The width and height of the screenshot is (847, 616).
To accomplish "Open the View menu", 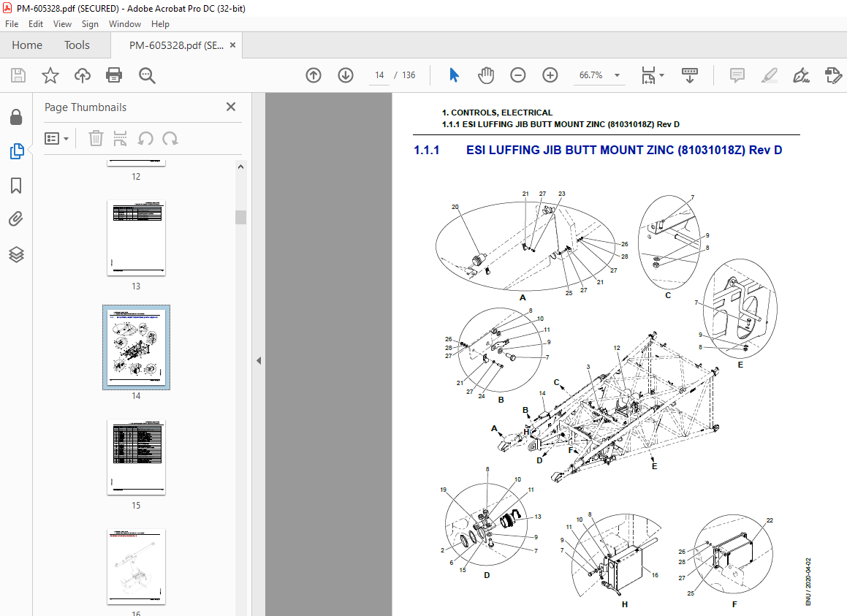I will [62, 24].
